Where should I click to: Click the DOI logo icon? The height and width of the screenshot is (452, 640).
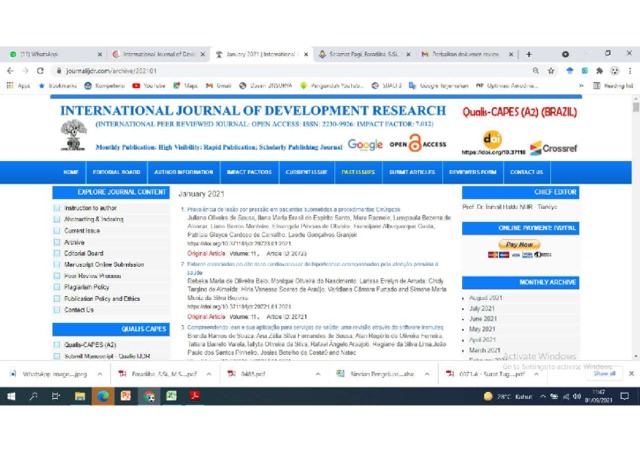tap(492, 140)
